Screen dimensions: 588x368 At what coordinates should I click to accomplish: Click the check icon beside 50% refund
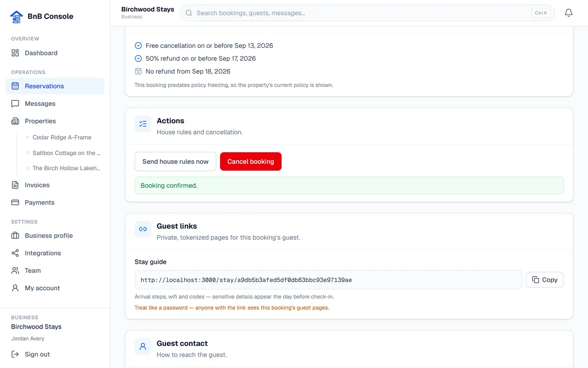tap(138, 58)
